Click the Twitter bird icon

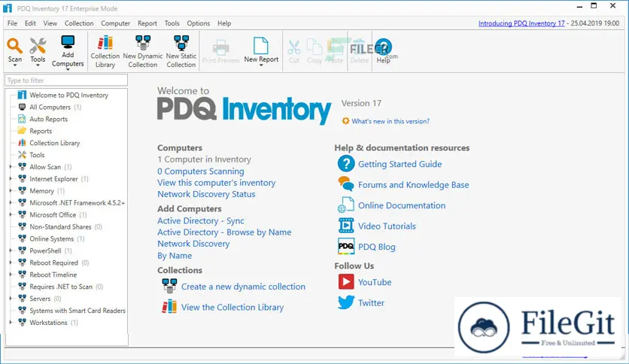346,302
